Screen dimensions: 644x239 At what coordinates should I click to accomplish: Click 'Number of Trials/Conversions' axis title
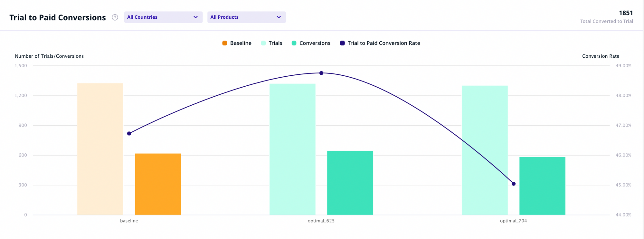pyautogui.click(x=49, y=56)
